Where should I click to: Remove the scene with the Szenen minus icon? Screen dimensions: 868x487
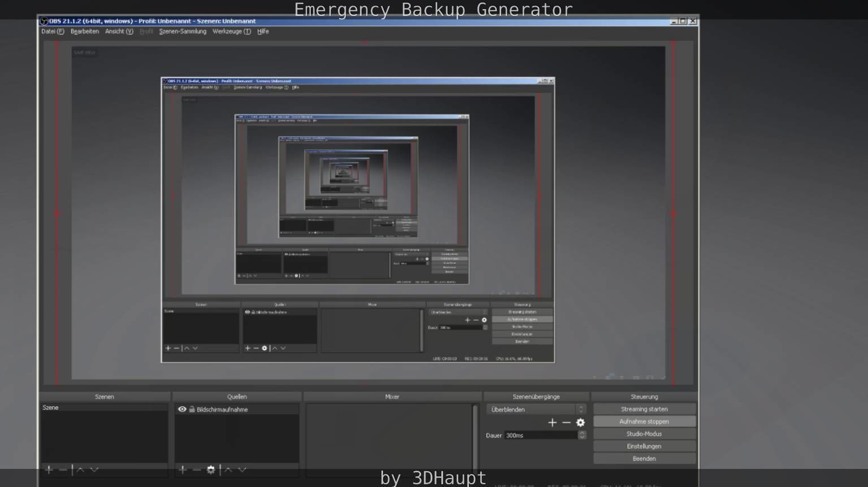pyautogui.click(x=63, y=469)
